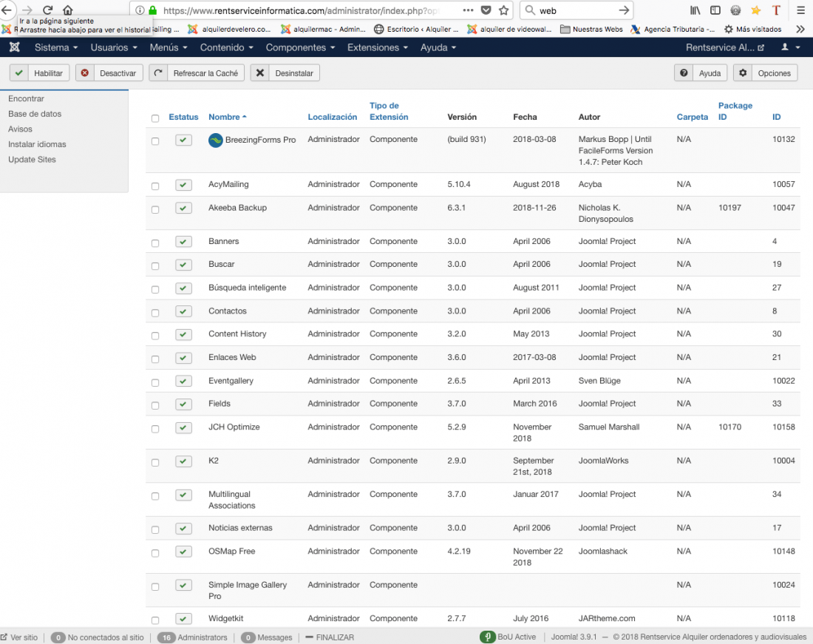Screen dimensions: 813x644
Task: Open the Sistema dropdown menu
Action: [x=56, y=47]
